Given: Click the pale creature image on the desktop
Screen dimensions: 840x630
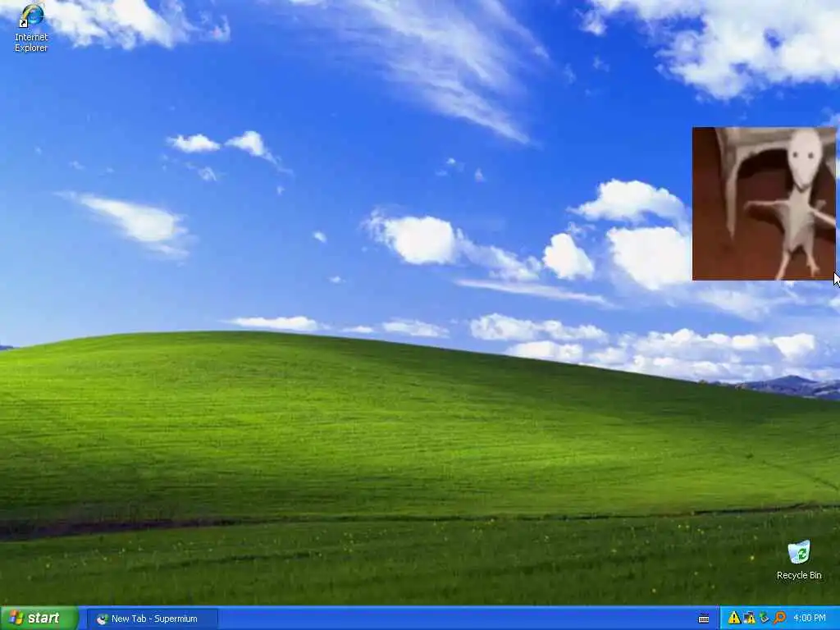Looking at the screenshot, I should 764,203.
